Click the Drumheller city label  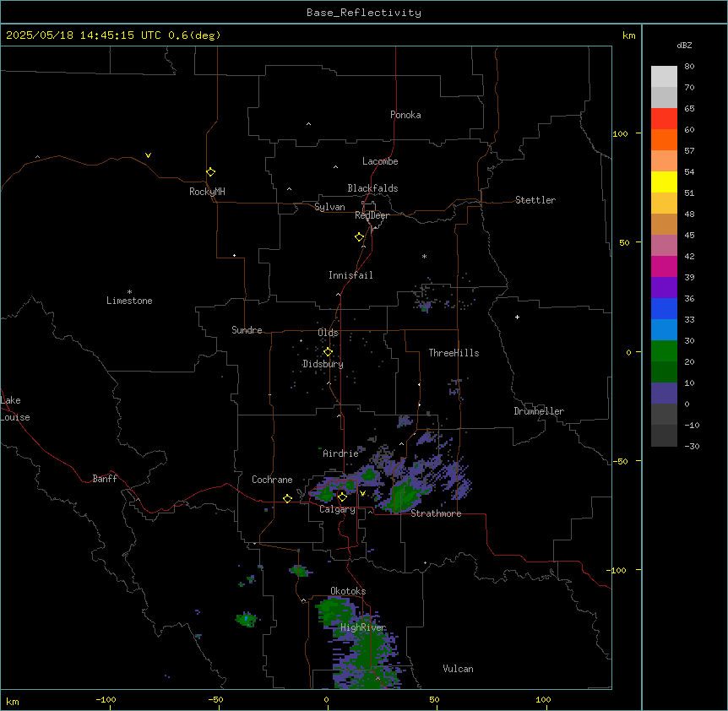pos(539,411)
